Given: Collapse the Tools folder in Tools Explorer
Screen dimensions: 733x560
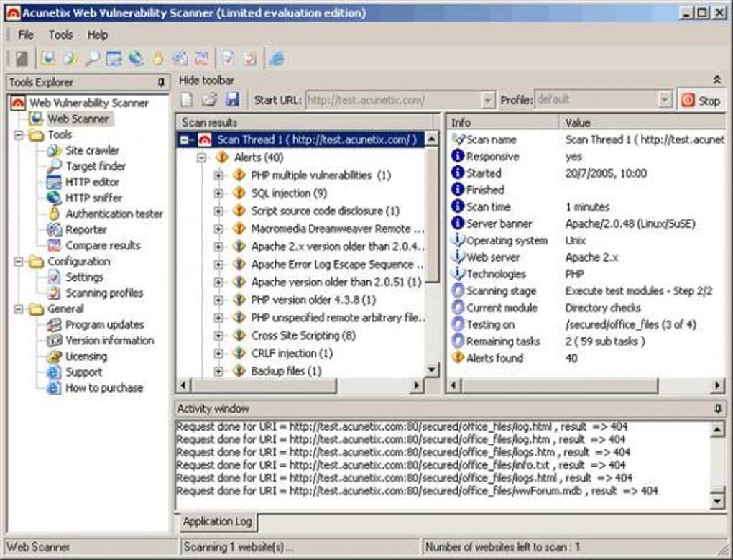Looking at the screenshot, I should click(x=18, y=135).
